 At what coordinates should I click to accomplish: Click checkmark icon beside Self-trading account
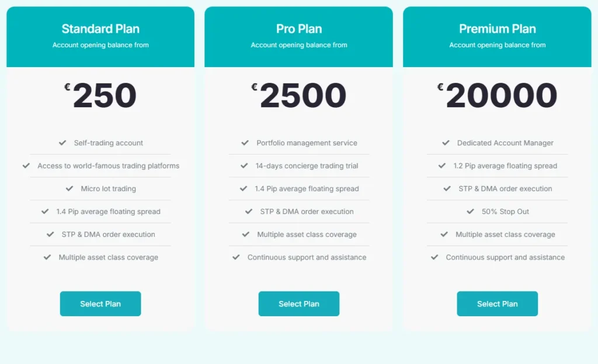coord(62,143)
